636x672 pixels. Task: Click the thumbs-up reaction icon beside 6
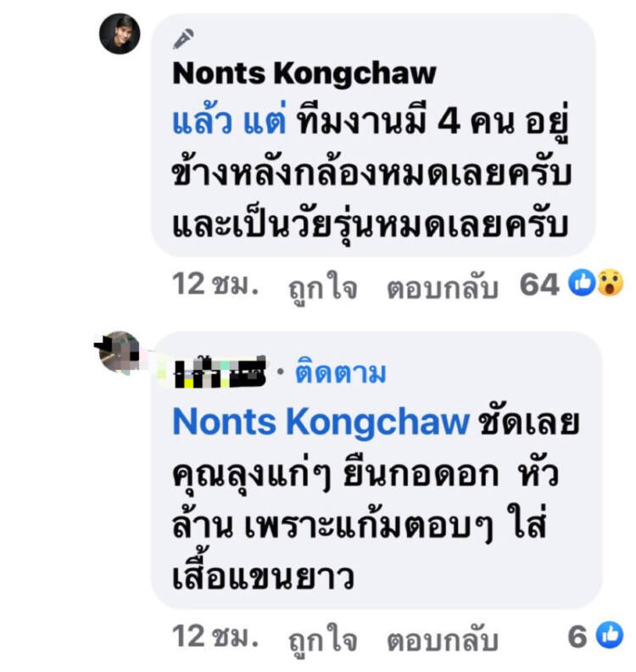610,635
